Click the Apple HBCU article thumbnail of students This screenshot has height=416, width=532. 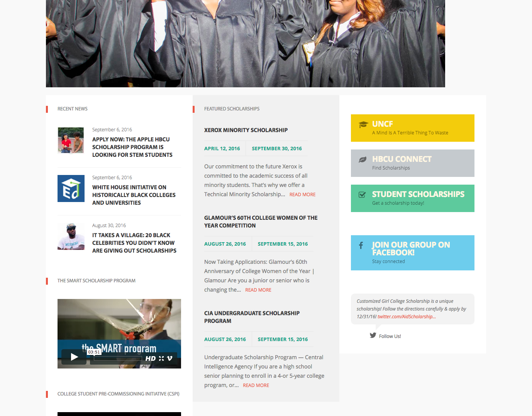(x=71, y=141)
